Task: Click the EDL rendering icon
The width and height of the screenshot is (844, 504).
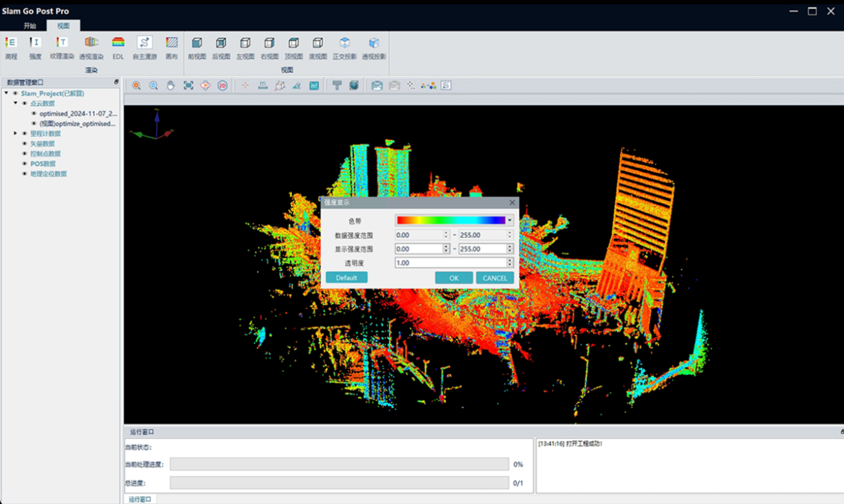Action: point(118,44)
